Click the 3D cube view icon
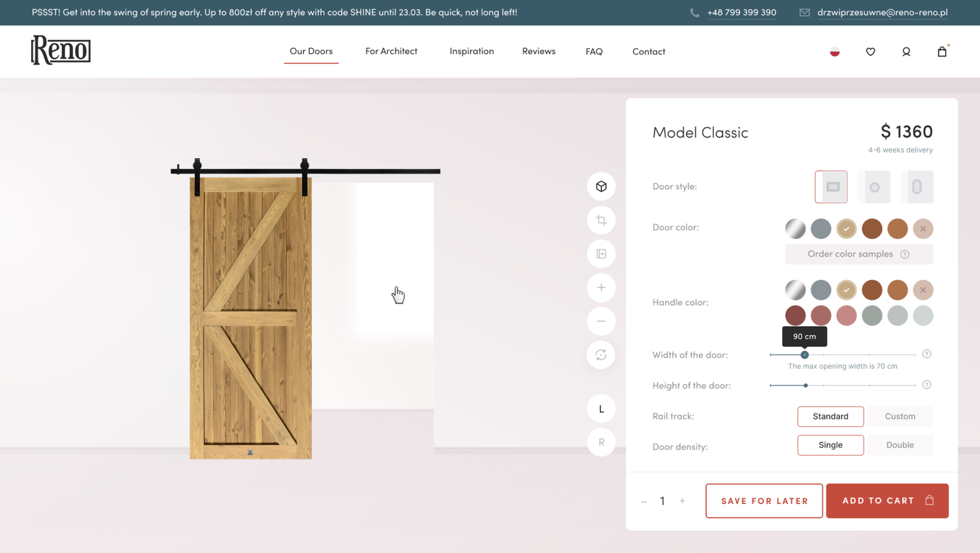 tap(601, 186)
